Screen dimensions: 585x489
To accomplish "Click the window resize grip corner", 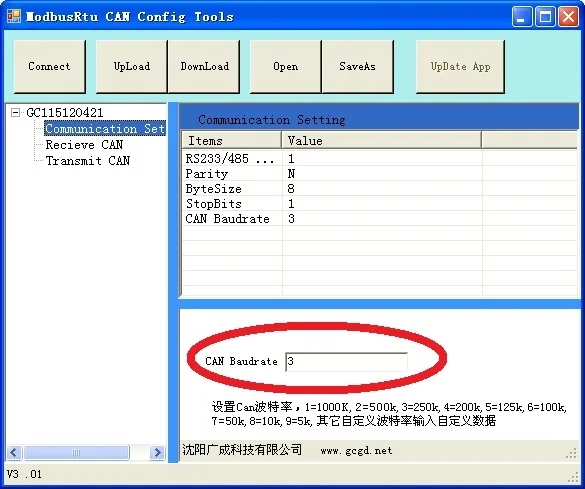I will click(572, 476).
